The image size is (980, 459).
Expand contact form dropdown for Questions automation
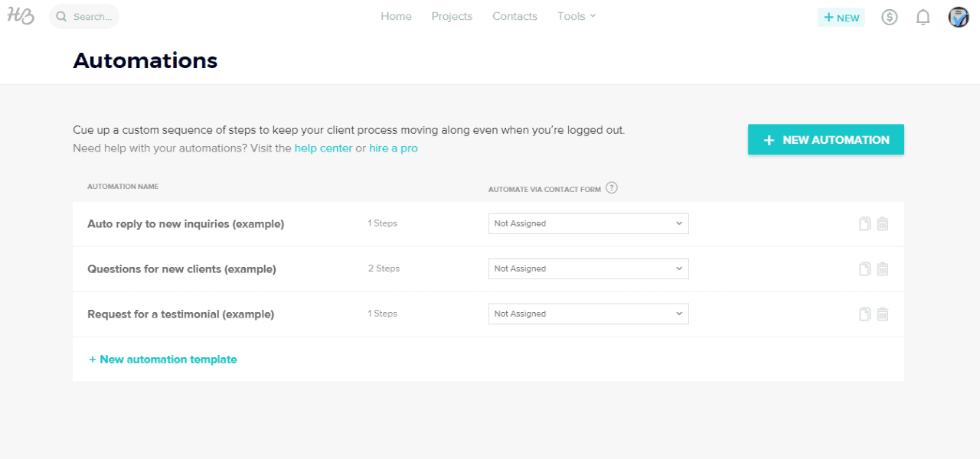pyautogui.click(x=588, y=269)
